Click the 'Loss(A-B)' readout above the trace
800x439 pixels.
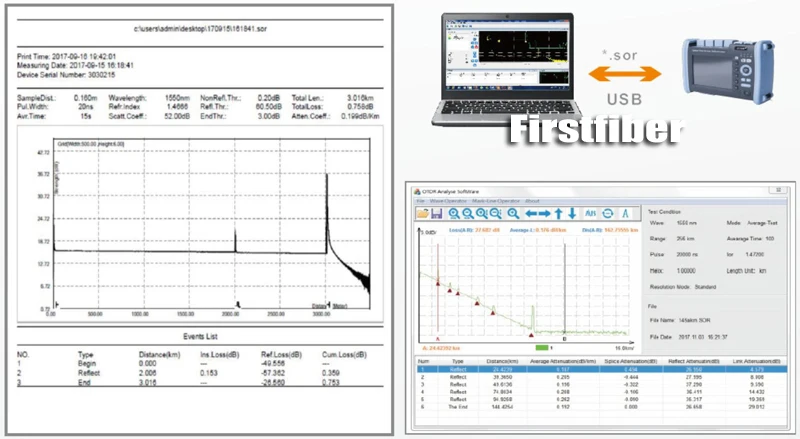[x=474, y=230]
